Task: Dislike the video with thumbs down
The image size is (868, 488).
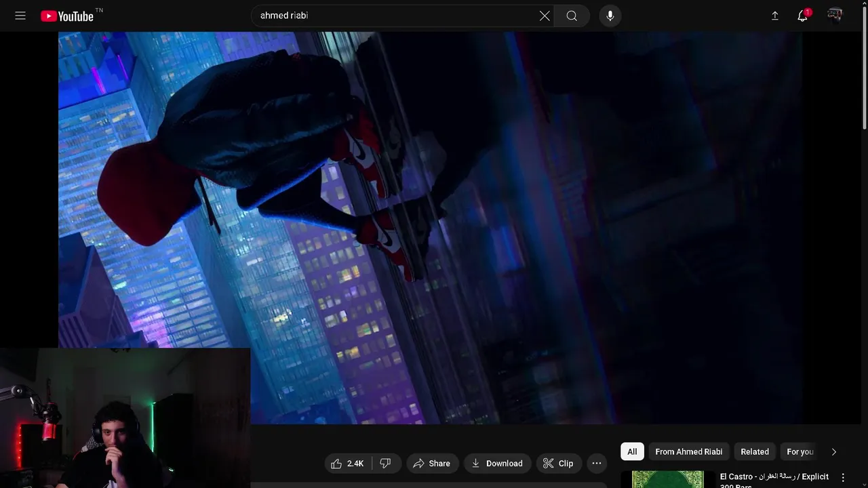Action: pyautogui.click(x=386, y=464)
